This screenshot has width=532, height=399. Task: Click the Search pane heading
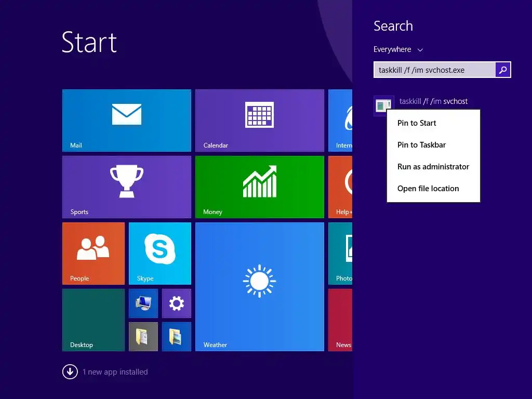pos(393,26)
